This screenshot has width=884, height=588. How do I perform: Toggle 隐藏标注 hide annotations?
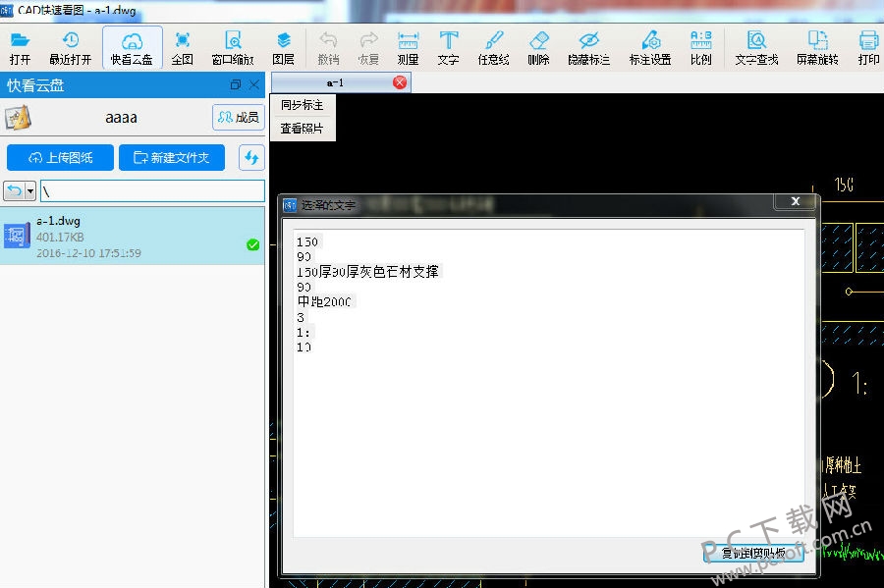[588, 48]
